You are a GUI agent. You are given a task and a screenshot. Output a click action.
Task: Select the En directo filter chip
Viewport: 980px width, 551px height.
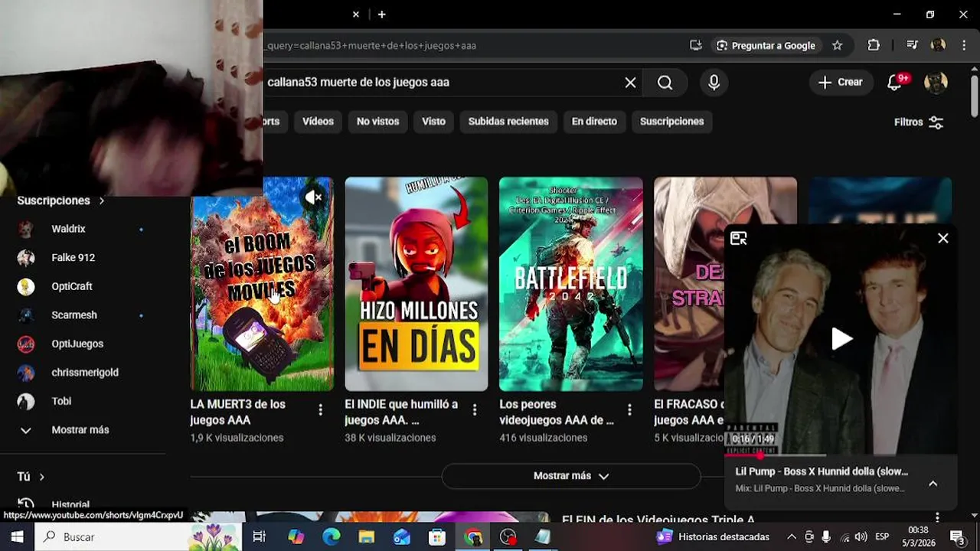[594, 122]
